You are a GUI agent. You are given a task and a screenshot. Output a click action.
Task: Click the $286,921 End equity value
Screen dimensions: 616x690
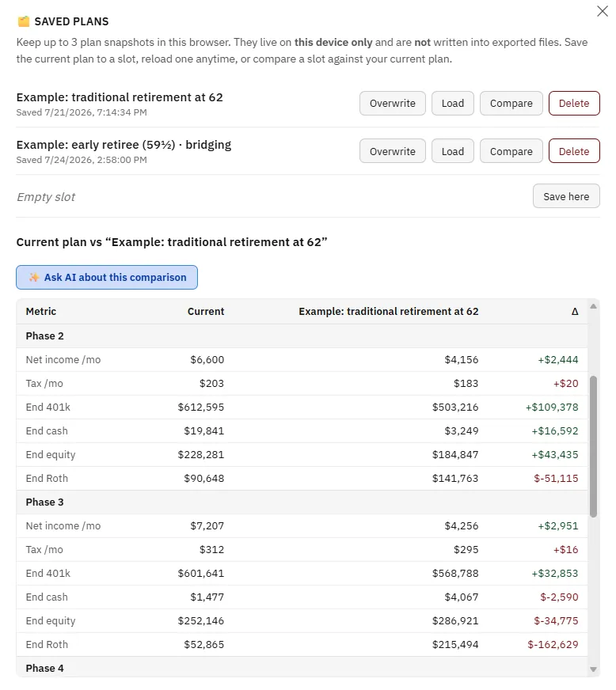pyautogui.click(x=455, y=621)
